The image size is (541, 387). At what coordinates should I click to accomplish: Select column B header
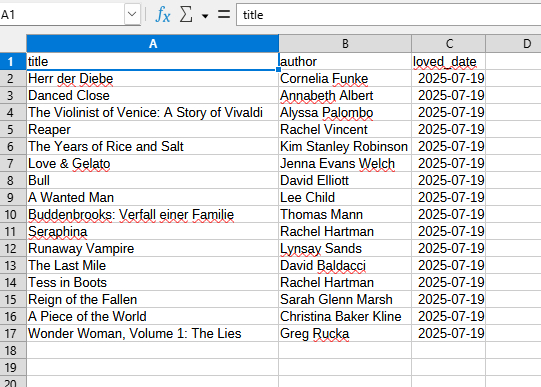coord(345,43)
